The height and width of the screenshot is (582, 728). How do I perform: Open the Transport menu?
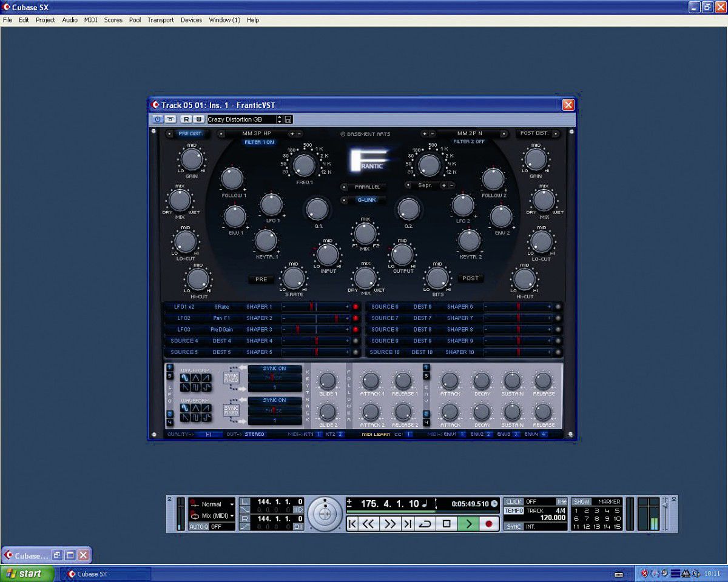pos(161,20)
